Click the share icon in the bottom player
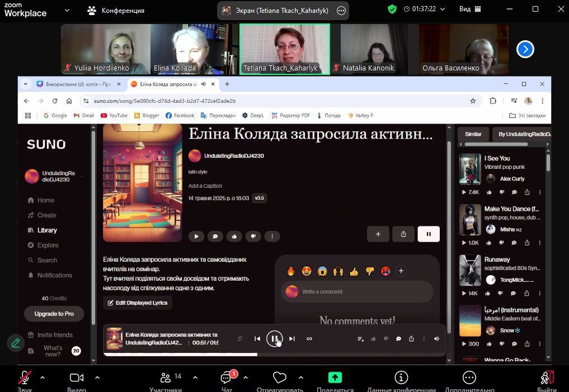 point(411,339)
